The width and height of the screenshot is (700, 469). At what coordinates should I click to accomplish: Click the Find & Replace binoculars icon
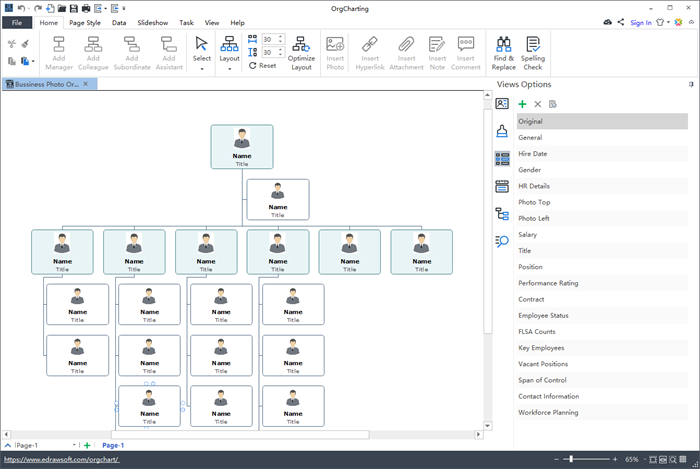[x=503, y=44]
